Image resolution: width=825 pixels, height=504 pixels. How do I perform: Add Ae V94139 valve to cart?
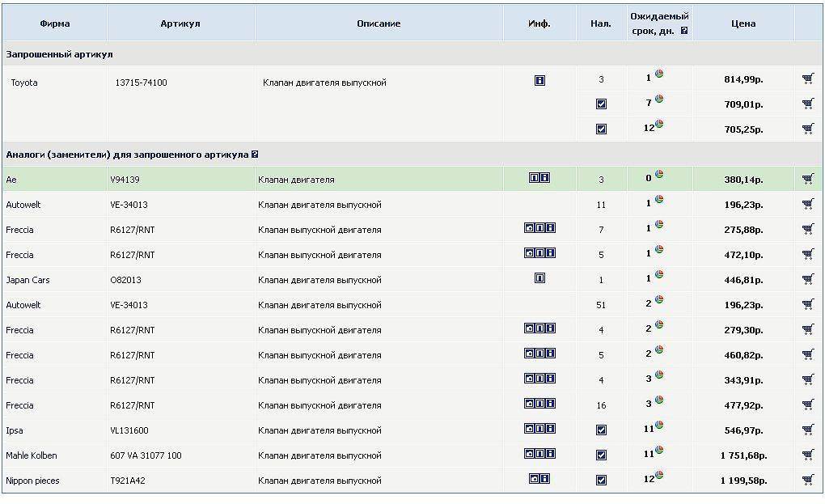point(807,180)
